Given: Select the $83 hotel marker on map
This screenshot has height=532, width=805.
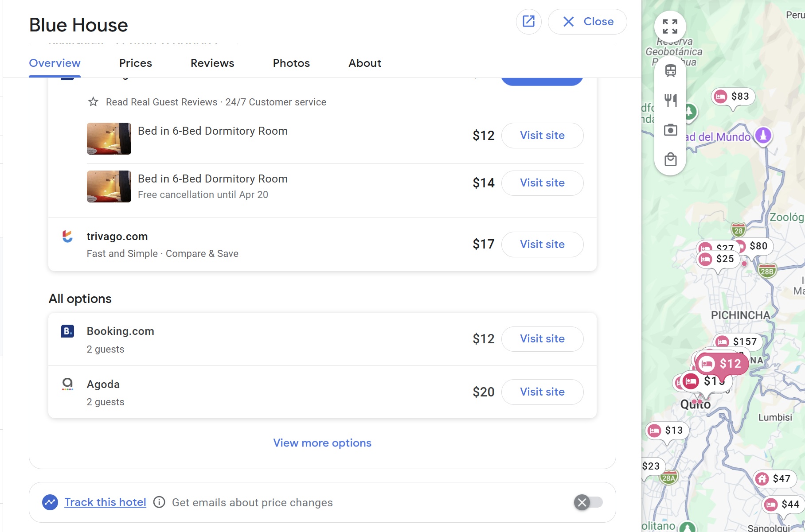Looking at the screenshot, I should click(x=733, y=97).
